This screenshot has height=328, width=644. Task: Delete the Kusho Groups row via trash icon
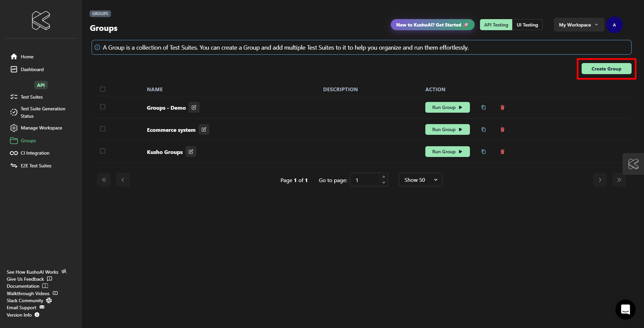[502, 152]
